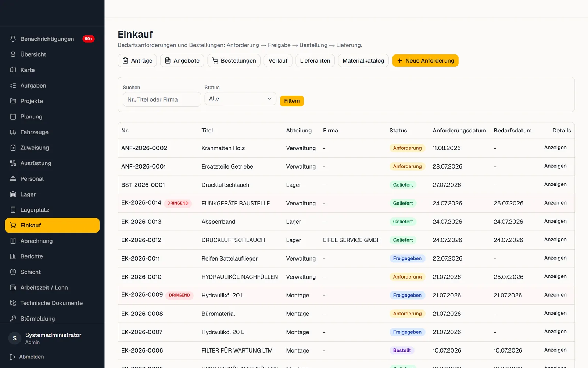This screenshot has height=368, width=588.
Task: Click the Störmeldung wrench icon
Action: point(13,319)
